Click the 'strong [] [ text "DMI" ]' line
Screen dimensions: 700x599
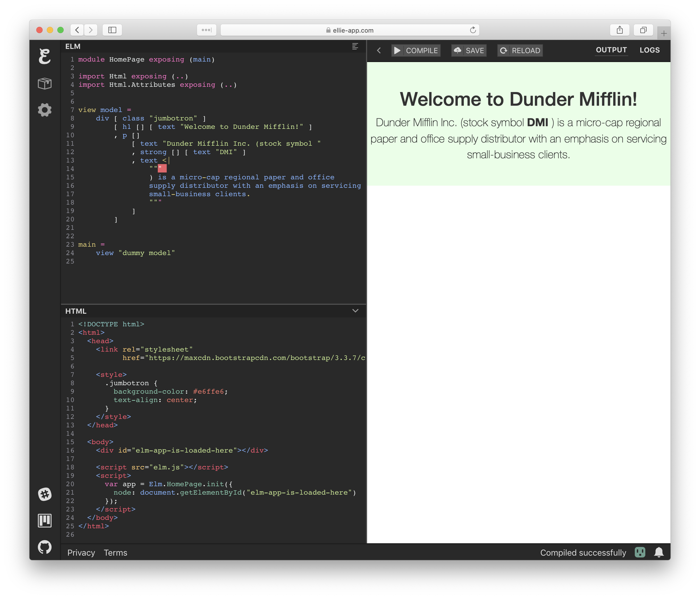192,152
